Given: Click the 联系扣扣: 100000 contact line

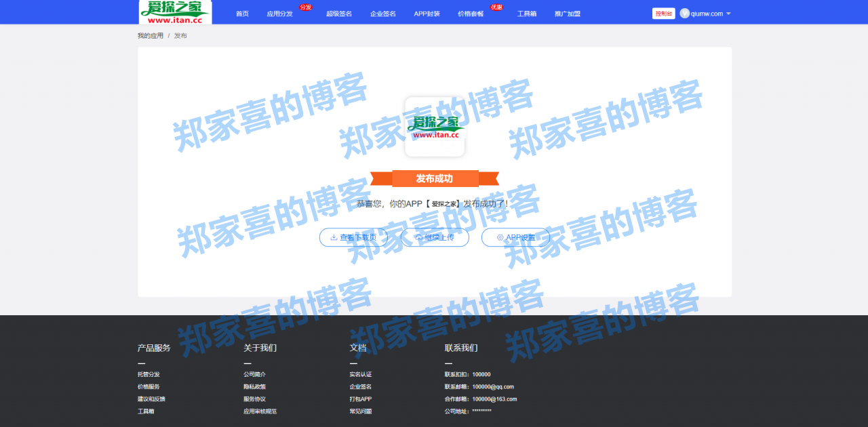Looking at the screenshot, I should pos(468,374).
